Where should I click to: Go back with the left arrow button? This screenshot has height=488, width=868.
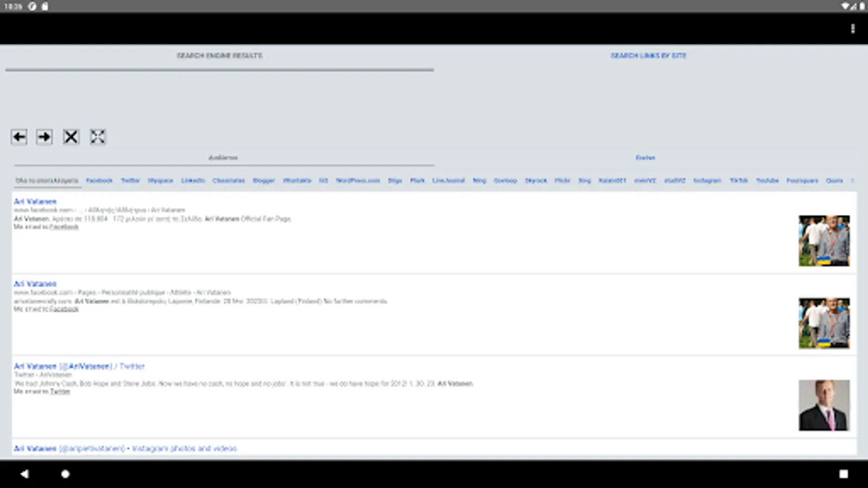pos(19,137)
